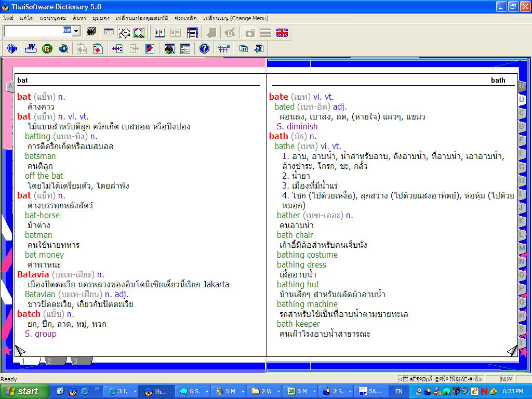Click the clipboard paste with red arrow icon
The height and width of the screenshot is (399, 532).
pos(98,48)
